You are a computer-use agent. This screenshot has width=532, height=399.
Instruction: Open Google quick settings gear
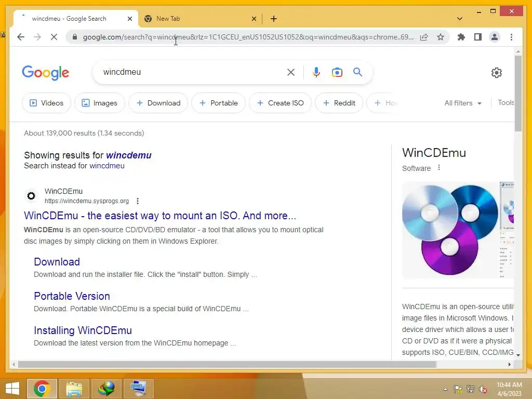496,73
